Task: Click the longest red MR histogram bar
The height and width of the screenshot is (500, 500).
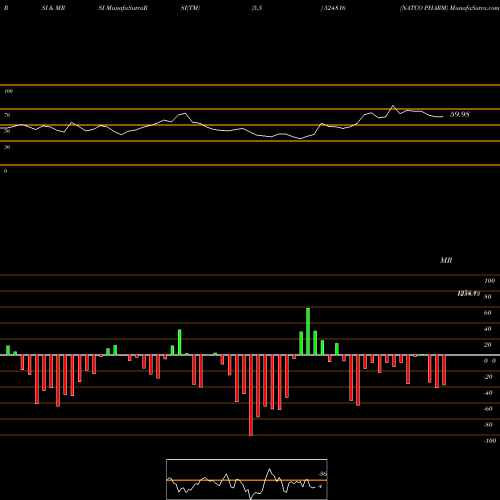Action: click(251, 395)
